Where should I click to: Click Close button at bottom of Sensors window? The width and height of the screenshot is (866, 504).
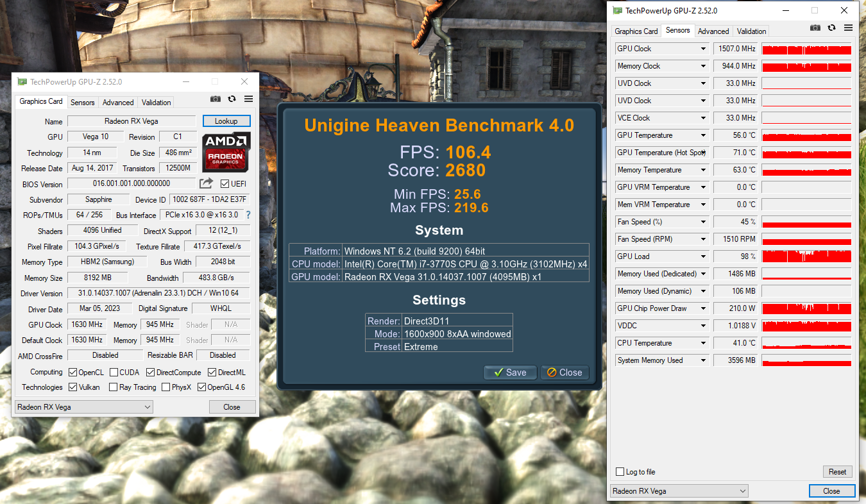(832, 491)
